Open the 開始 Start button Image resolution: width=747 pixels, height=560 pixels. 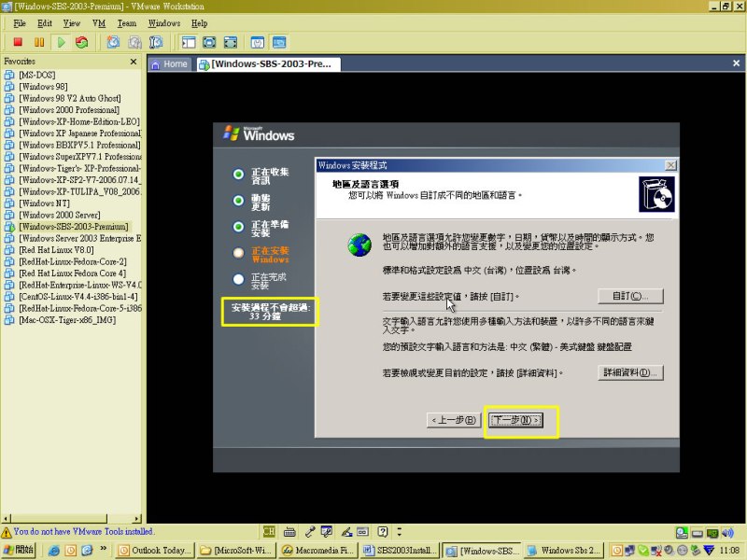[19, 550]
